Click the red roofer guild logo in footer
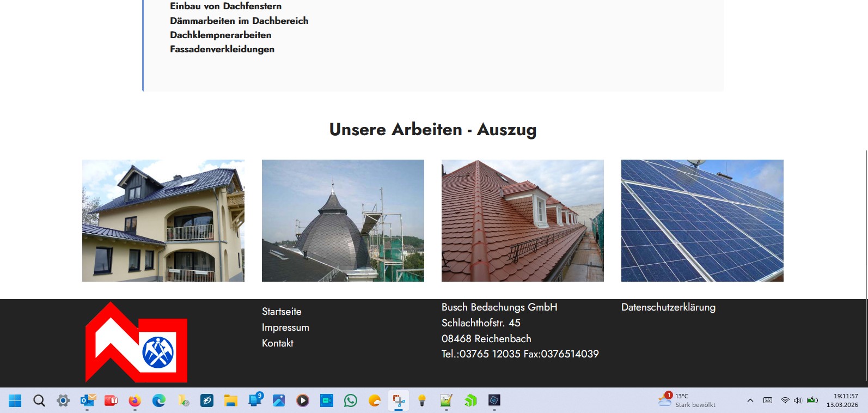 coord(136,343)
